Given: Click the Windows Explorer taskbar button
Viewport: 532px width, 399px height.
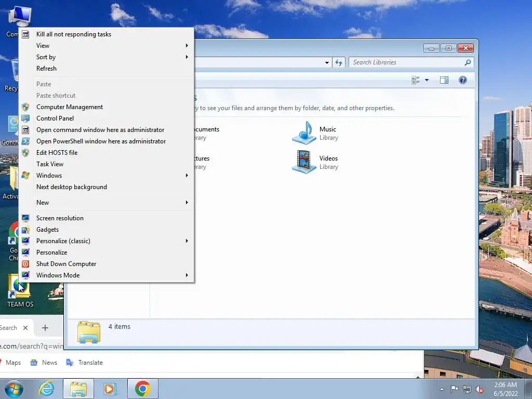Looking at the screenshot, I should (x=78, y=389).
